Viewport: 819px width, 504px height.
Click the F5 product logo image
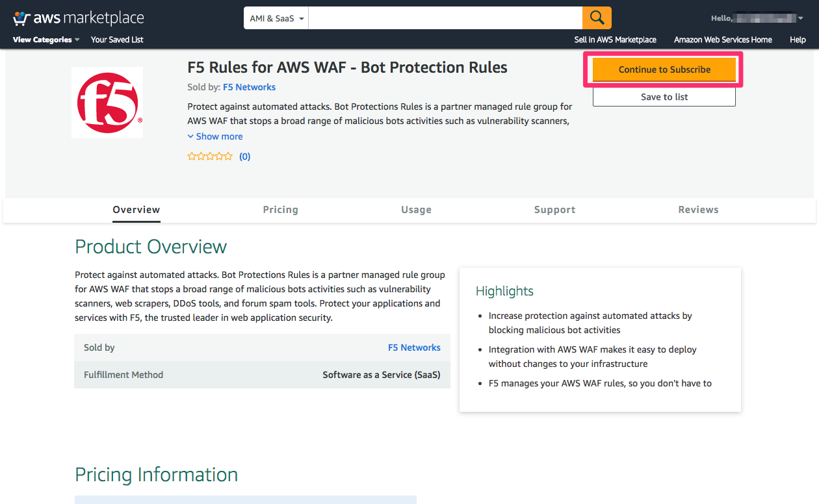pyautogui.click(x=107, y=102)
